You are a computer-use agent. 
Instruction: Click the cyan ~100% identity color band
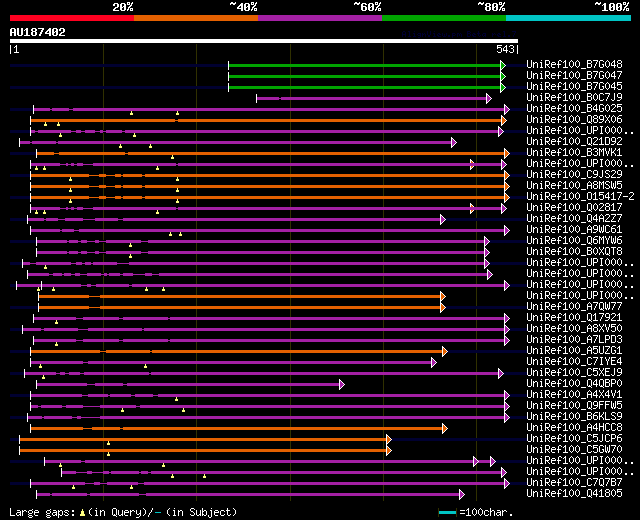click(569, 18)
